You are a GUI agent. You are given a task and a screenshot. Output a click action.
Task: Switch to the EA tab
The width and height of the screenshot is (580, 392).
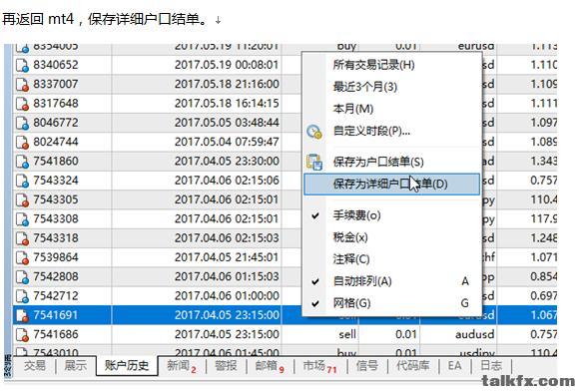[x=454, y=366]
